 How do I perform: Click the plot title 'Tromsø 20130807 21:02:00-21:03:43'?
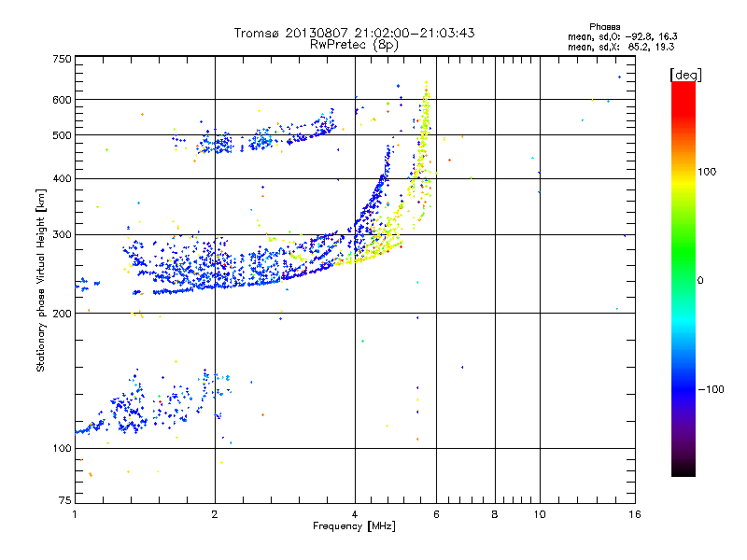coord(354,33)
